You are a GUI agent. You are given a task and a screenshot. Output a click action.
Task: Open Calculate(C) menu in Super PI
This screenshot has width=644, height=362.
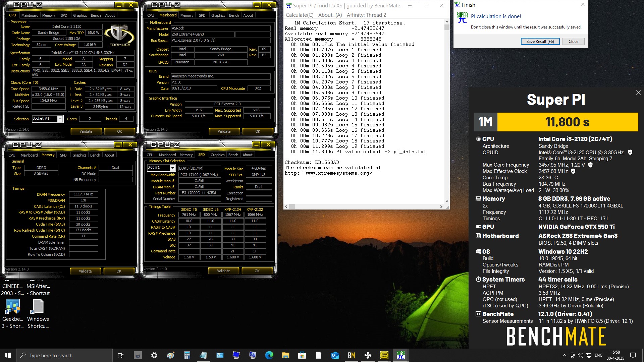coord(300,15)
